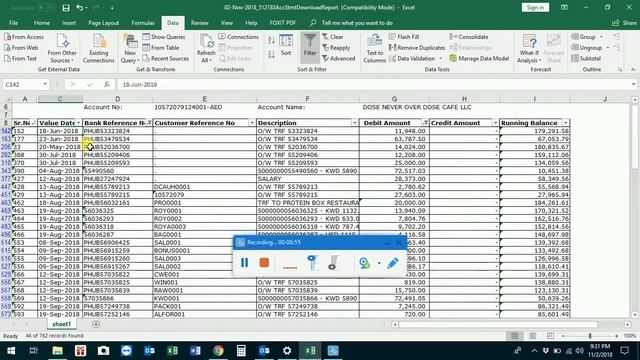This screenshot has height=360, width=640.
Task: Click the Save icon in the title bar
Action: [x=66, y=8]
